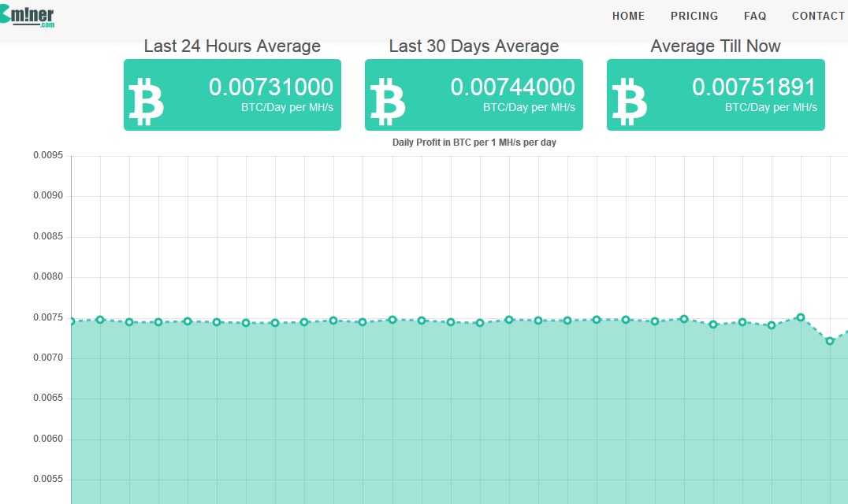Click Bitcoin icon in Last 30 Days card
The image size is (848, 504).
point(387,102)
